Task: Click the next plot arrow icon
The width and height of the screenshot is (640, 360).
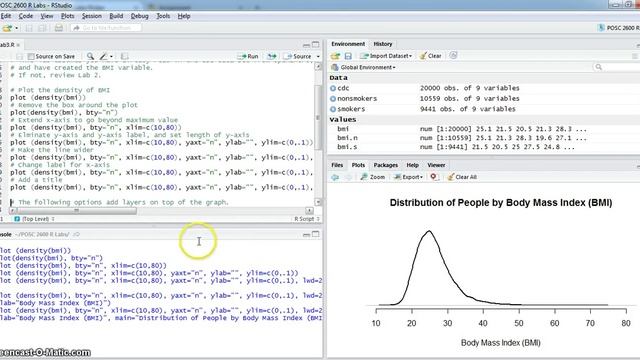Action: tap(348, 177)
